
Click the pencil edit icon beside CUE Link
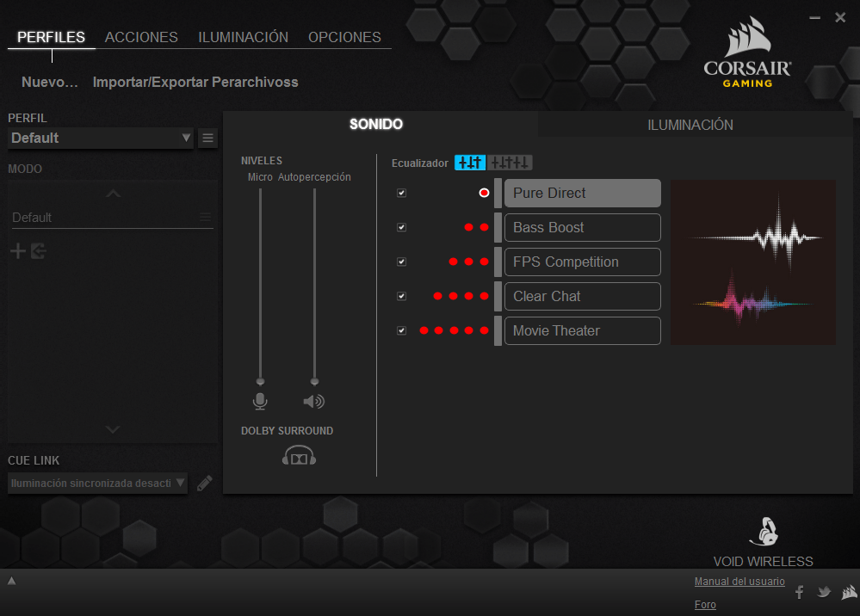coord(204,484)
